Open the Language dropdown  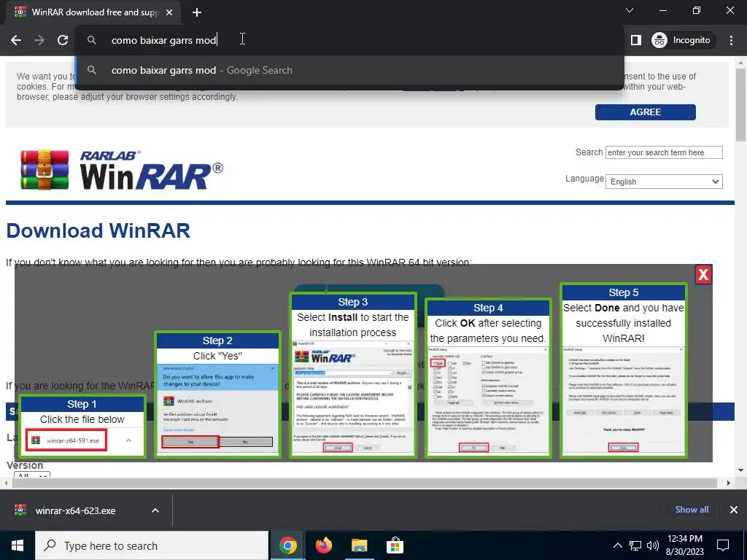point(664,182)
